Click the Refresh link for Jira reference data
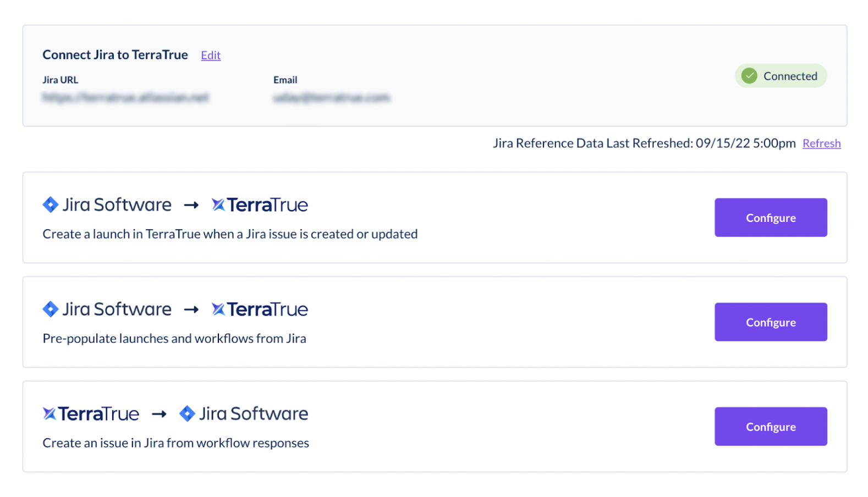The height and width of the screenshot is (497, 868). [821, 143]
